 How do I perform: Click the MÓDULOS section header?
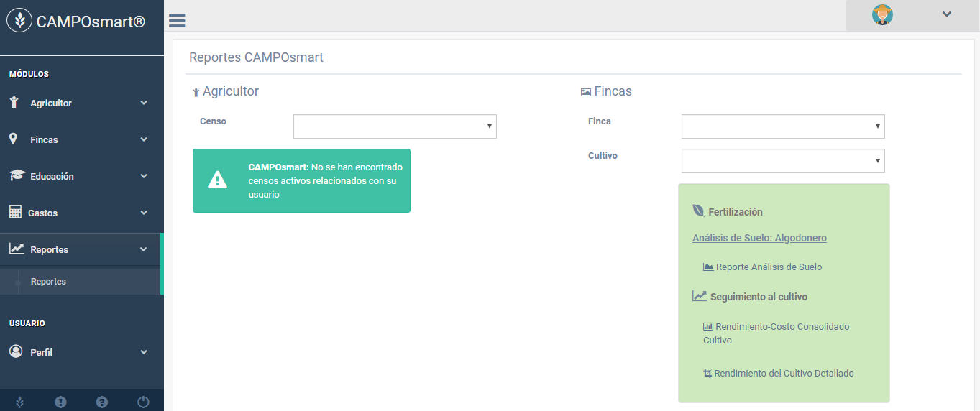pyautogui.click(x=29, y=74)
